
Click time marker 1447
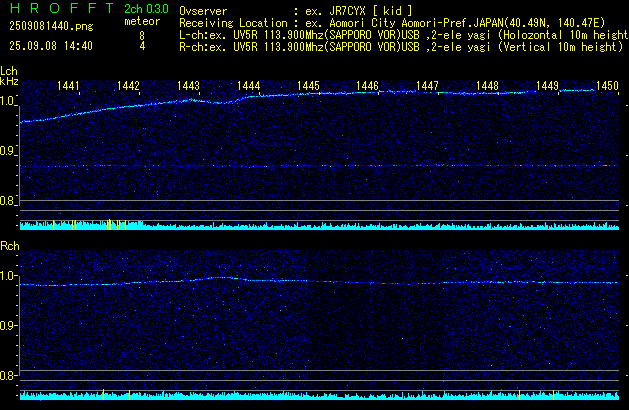pos(427,86)
